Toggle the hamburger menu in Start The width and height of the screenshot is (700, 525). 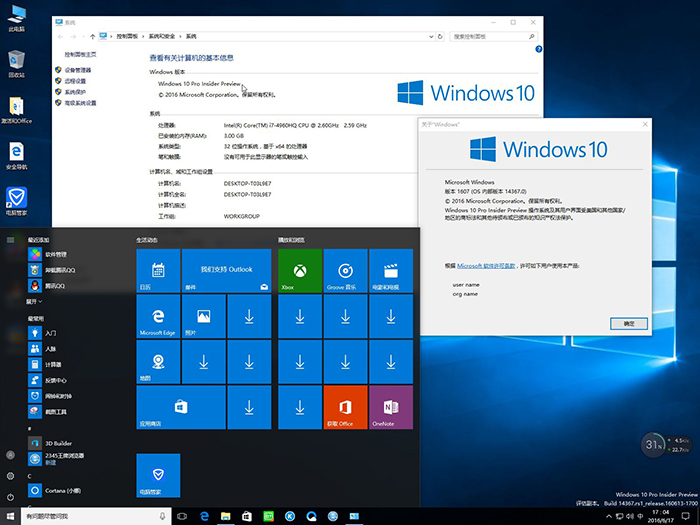click(10, 240)
